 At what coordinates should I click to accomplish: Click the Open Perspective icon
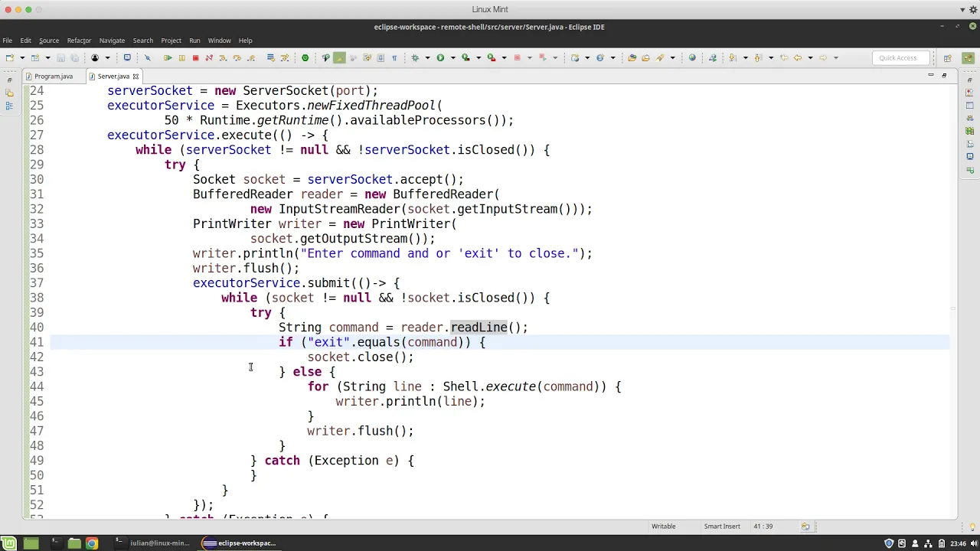click(x=947, y=57)
